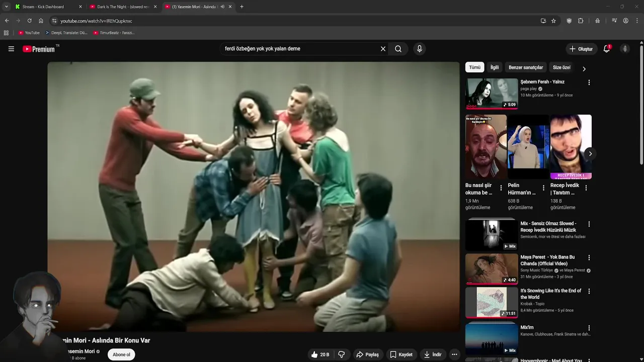The width and height of the screenshot is (644, 362).
Task: Like the video with thumbs up
Action: (x=319, y=354)
